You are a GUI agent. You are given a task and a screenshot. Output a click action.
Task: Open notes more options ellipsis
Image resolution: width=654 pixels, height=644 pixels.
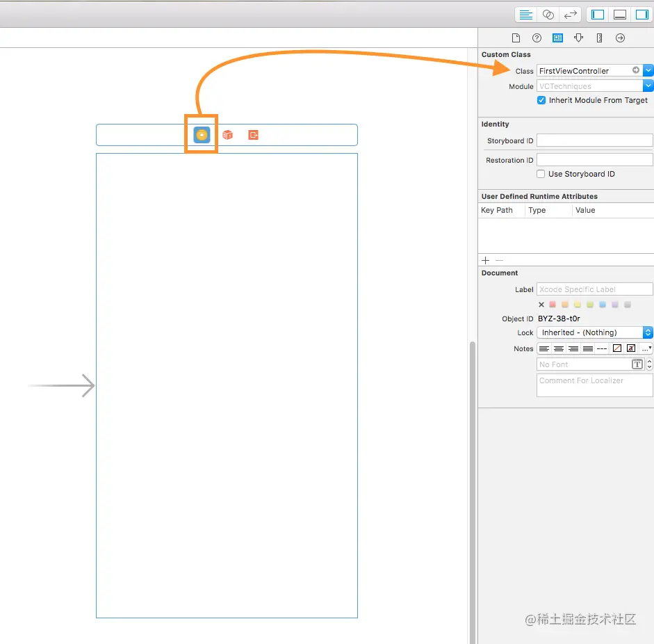pos(646,348)
